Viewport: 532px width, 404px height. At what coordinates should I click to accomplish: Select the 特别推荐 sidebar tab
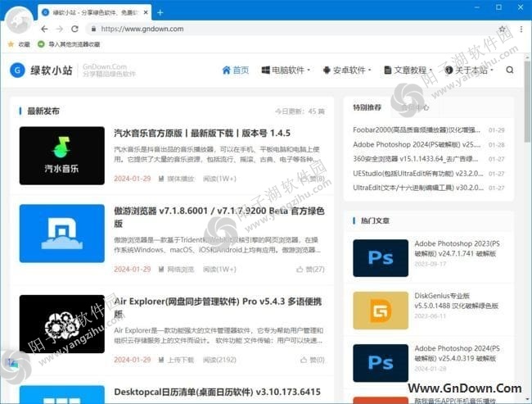click(x=367, y=107)
